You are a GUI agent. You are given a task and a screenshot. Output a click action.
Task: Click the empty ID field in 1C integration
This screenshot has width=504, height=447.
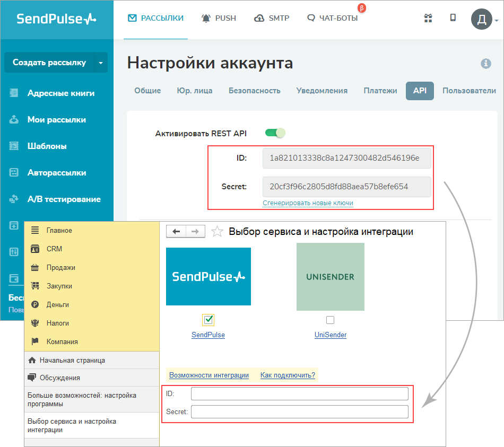pos(300,393)
